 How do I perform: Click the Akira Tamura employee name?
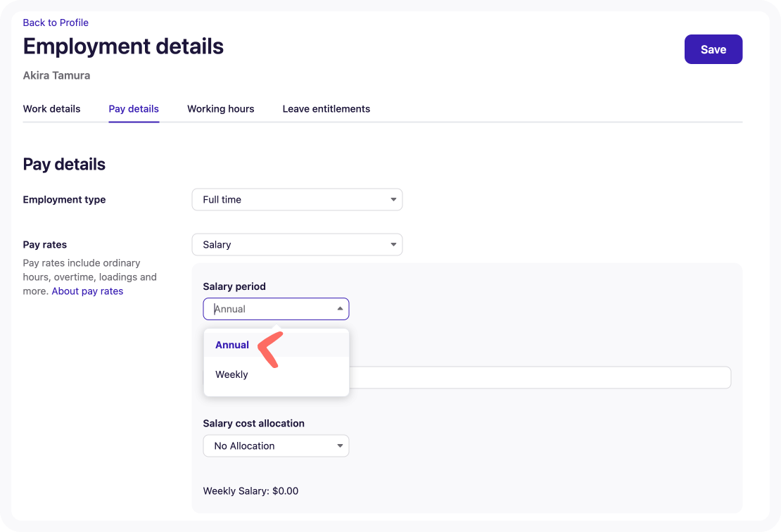click(x=56, y=75)
